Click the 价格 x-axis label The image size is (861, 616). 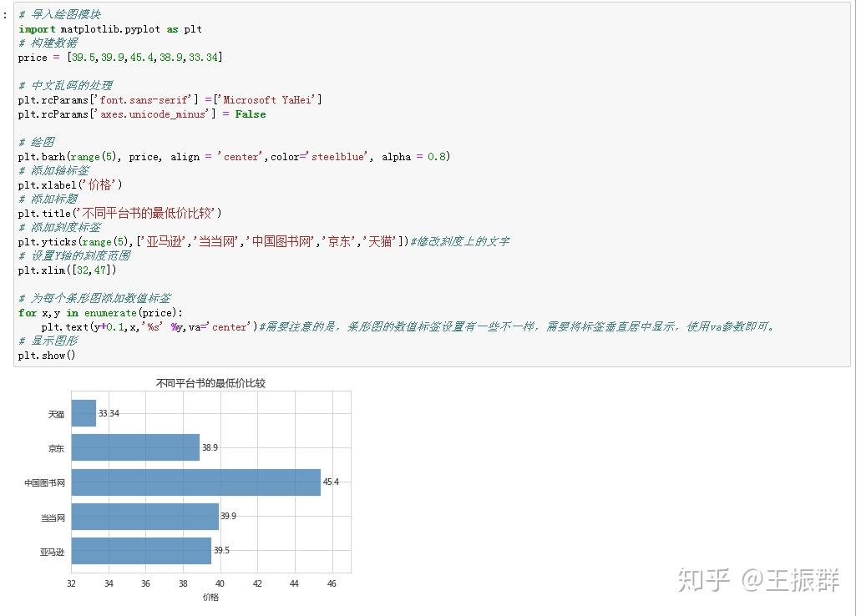209,598
